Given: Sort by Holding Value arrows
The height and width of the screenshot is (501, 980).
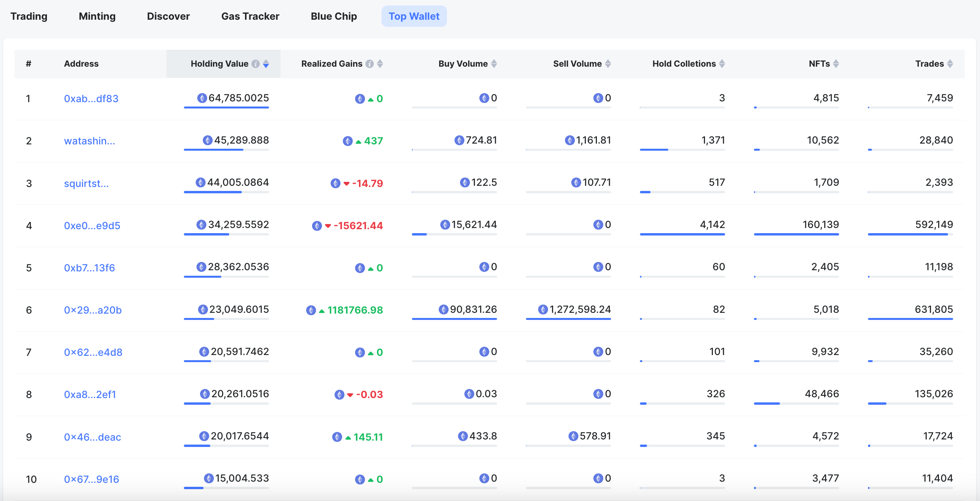Looking at the screenshot, I should (x=266, y=64).
